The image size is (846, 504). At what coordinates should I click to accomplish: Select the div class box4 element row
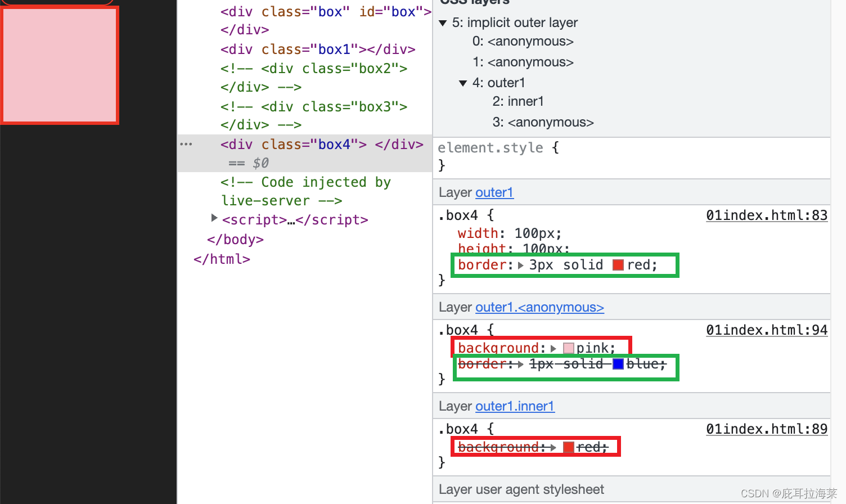point(305,153)
